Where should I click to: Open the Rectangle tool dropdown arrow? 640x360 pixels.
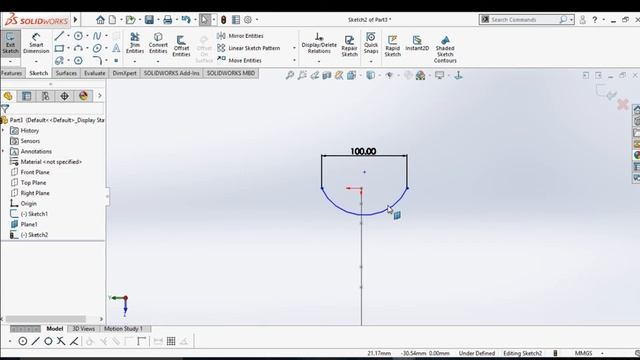[68, 49]
